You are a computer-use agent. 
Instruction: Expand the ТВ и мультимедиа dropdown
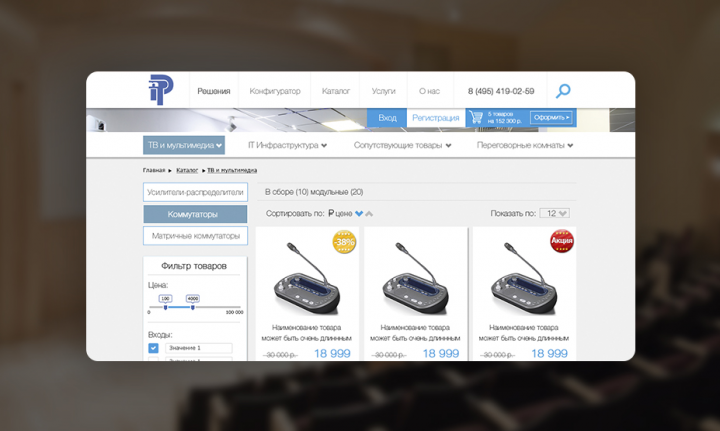[x=184, y=145]
